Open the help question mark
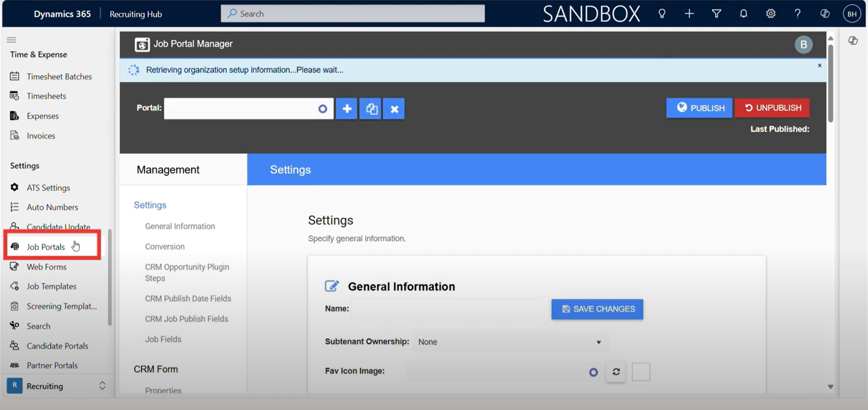The height and width of the screenshot is (410, 868). pos(797,14)
